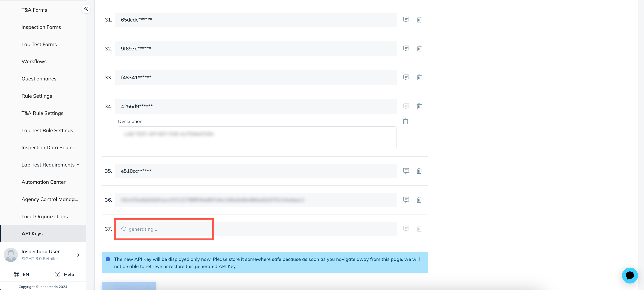Click the delete icon for item 36
Viewport: 644px width, 290px height.
[419, 200]
